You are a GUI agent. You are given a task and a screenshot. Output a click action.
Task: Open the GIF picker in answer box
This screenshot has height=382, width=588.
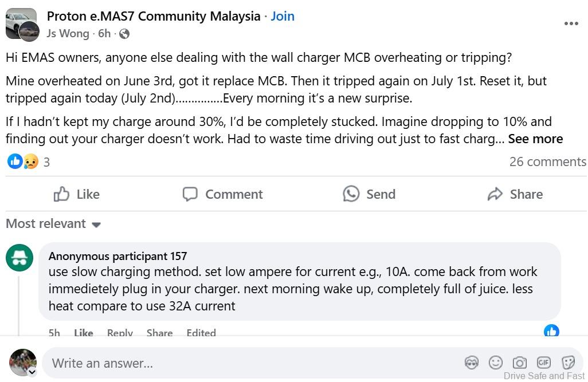(544, 363)
